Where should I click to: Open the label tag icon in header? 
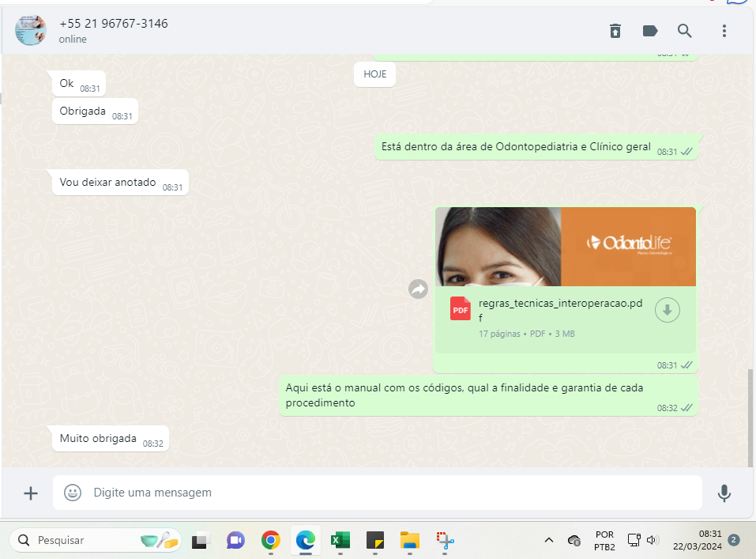[x=650, y=31]
